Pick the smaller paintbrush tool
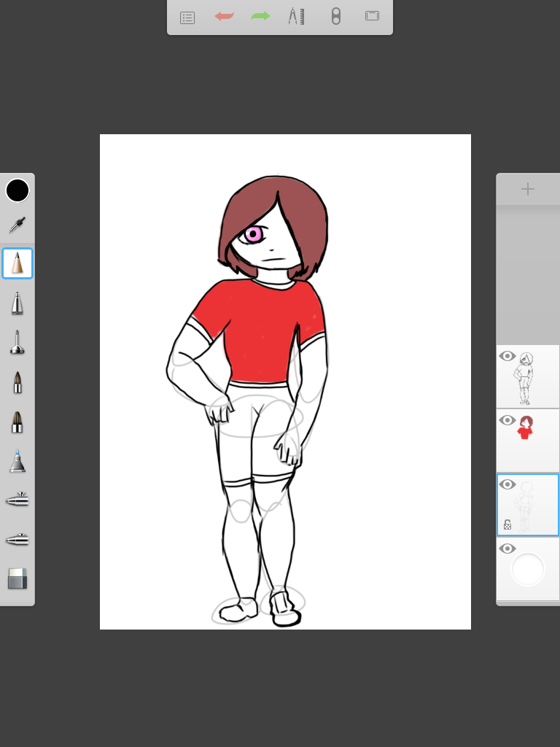Viewport: 560px width, 747px height. pyautogui.click(x=17, y=382)
